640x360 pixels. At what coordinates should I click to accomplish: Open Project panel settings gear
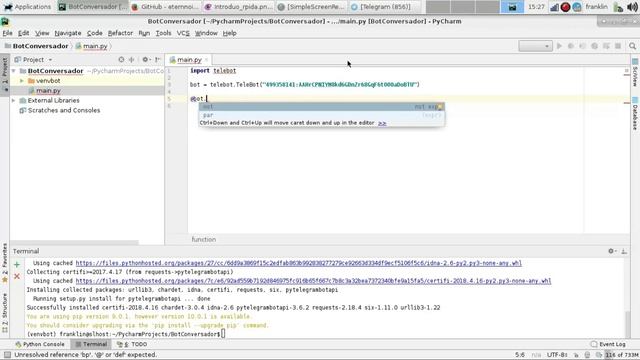[x=146, y=60]
